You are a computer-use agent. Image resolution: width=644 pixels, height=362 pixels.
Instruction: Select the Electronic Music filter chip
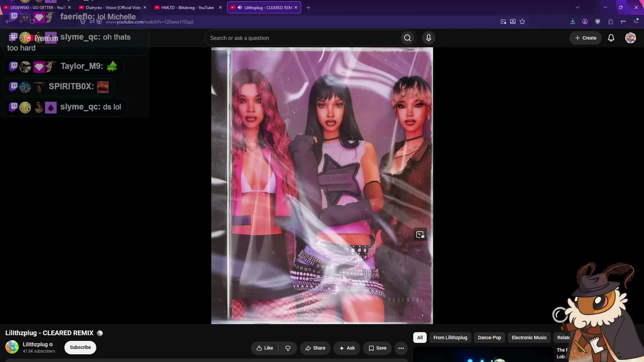coord(529,337)
